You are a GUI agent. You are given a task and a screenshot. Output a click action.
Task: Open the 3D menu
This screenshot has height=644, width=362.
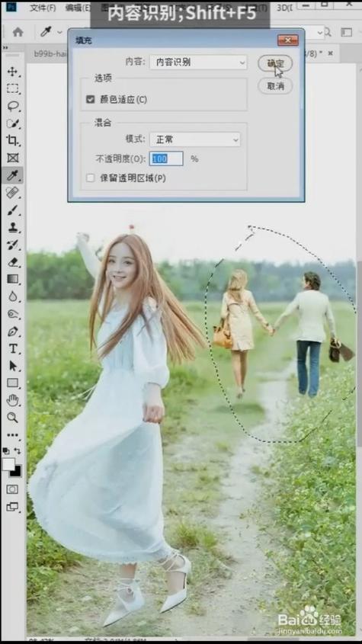click(x=284, y=8)
